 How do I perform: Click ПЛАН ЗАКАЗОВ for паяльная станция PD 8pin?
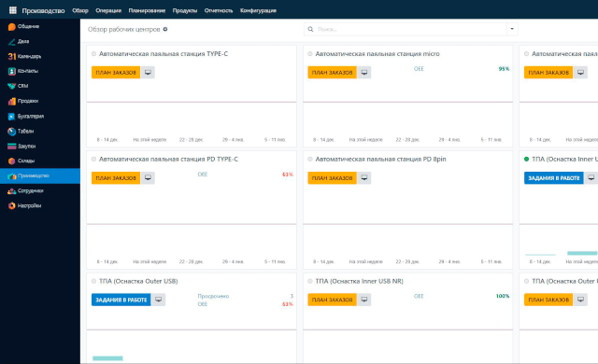pos(333,178)
